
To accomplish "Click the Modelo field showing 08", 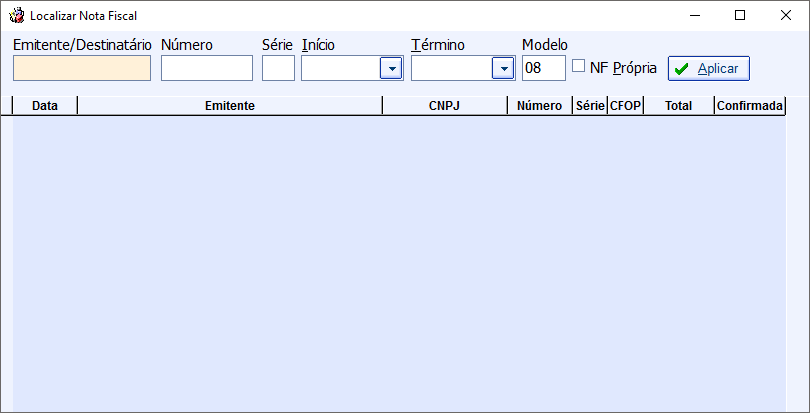I will pos(544,68).
